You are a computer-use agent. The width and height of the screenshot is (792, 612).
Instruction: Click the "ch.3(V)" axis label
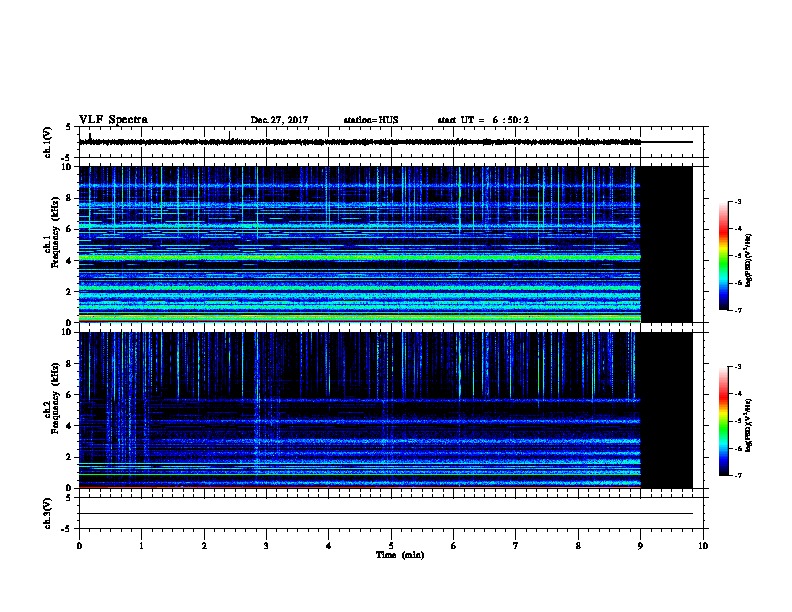pyautogui.click(x=47, y=513)
